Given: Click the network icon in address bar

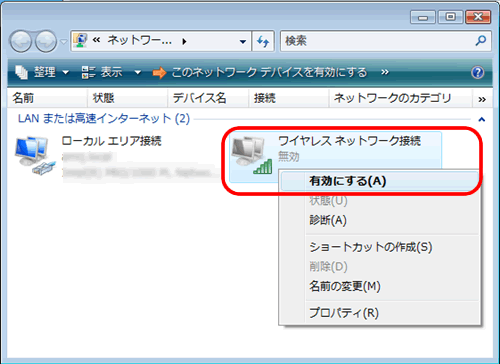Looking at the screenshot, I should click(x=80, y=41).
